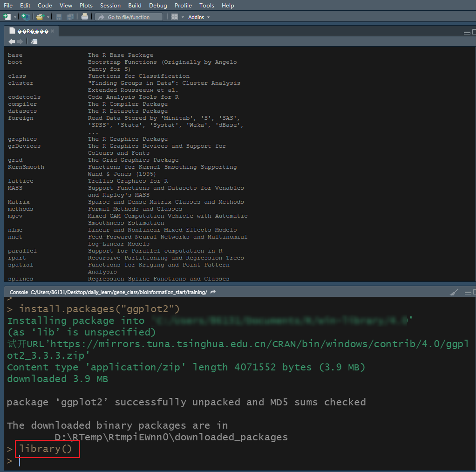
Task: Click the 'grDevices' package name
Action: point(24,146)
